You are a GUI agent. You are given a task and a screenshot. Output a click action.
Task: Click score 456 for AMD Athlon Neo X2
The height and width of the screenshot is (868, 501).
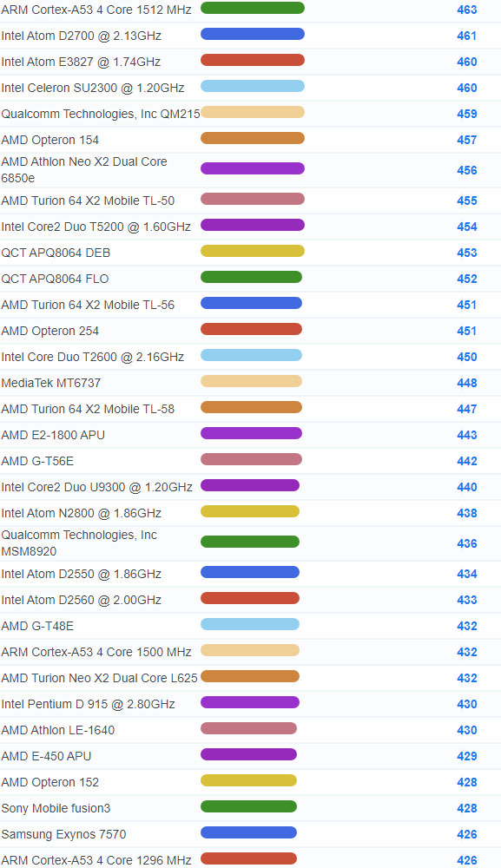[466, 170]
